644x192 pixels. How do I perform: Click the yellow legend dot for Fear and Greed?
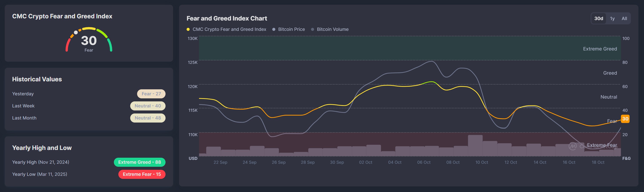pyautogui.click(x=188, y=29)
